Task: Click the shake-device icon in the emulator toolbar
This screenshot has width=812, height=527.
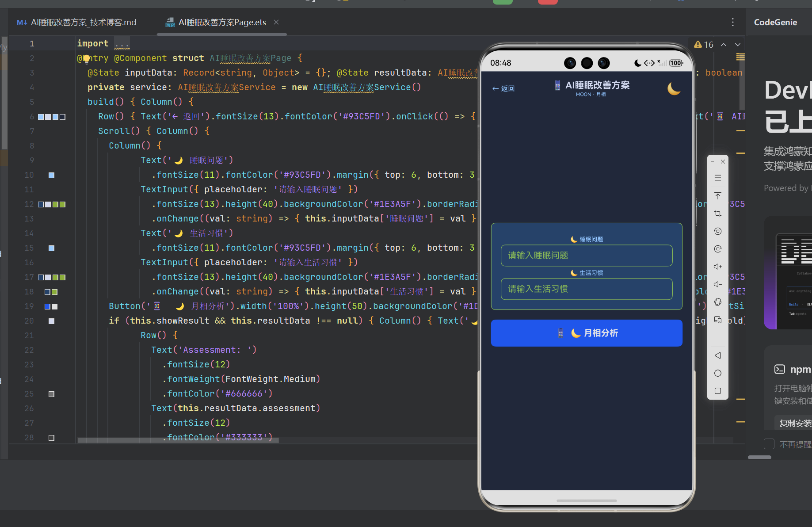Action: click(718, 302)
